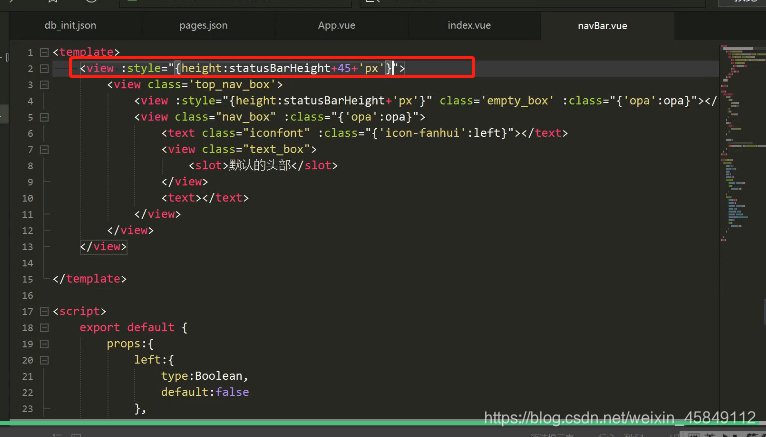Collapse the left object fold on line 20

coord(44,360)
